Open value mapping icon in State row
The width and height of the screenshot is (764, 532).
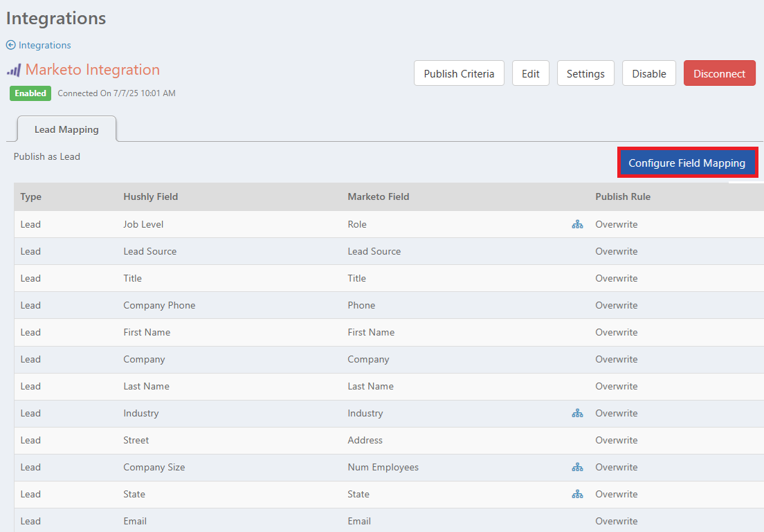point(577,495)
